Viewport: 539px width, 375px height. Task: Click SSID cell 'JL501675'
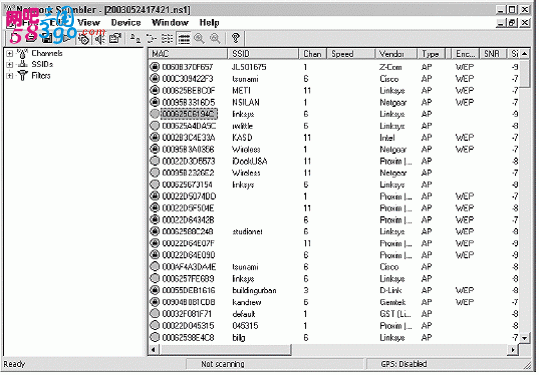tap(249, 67)
